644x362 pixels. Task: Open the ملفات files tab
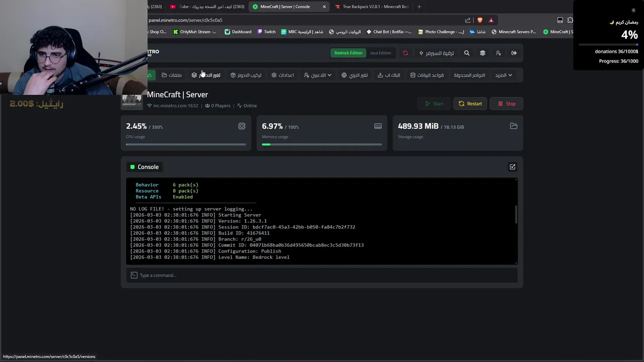click(172, 75)
